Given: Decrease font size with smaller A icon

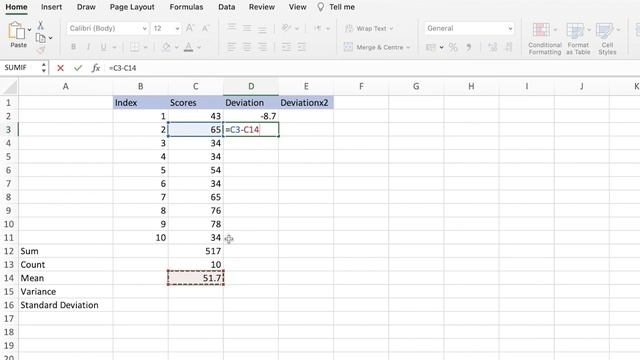Looking at the screenshot, I should 206,28.
